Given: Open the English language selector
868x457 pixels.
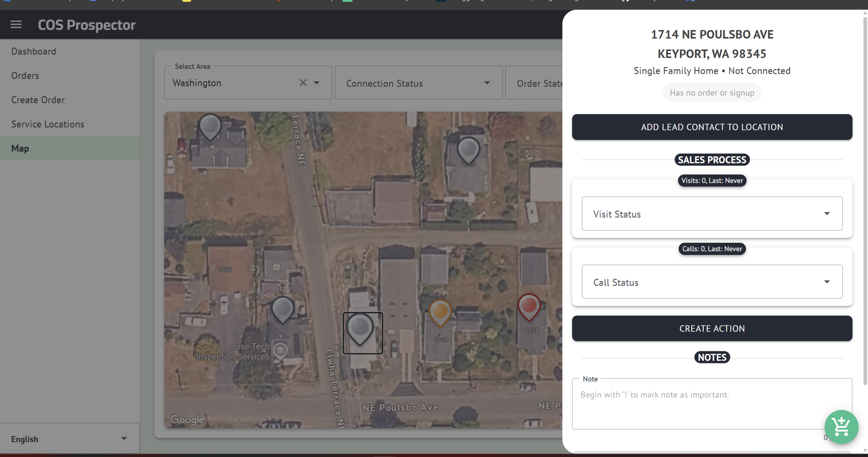Looking at the screenshot, I should pos(70,439).
